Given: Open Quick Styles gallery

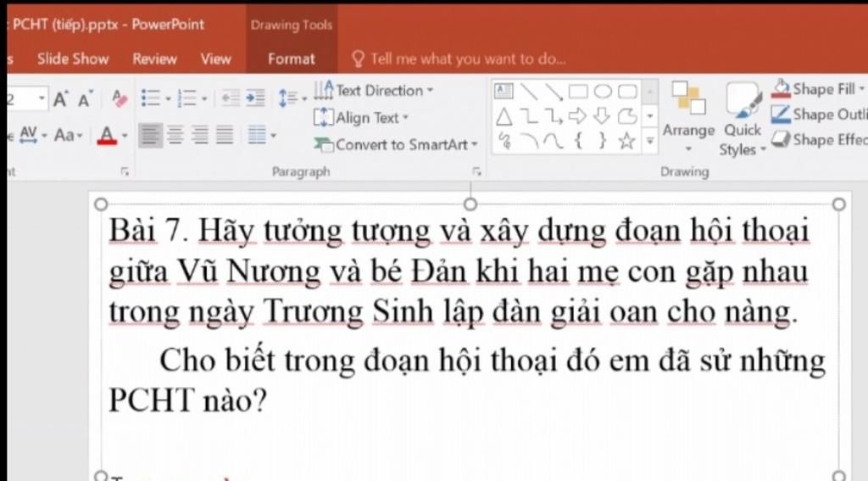Looking at the screenshot, I should [x=743, y=119].
